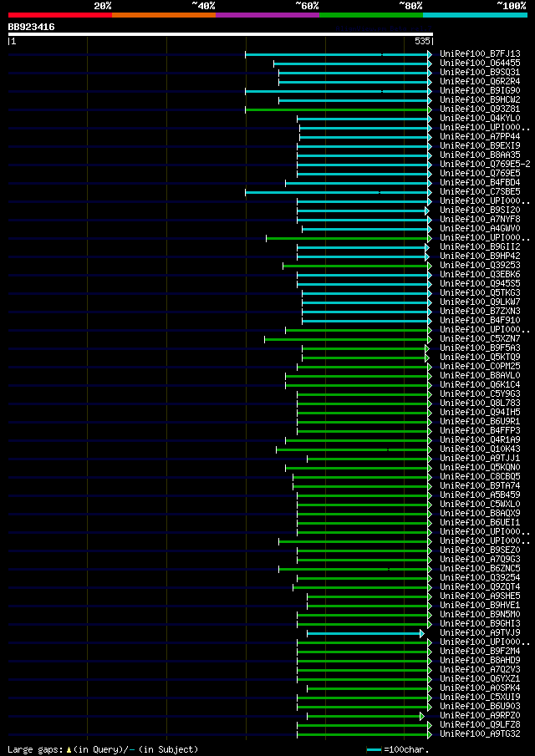Select the UniRef100_Q9LKW7 label
The height and width of the screenshot is (756, 535).
click(480, 302)
